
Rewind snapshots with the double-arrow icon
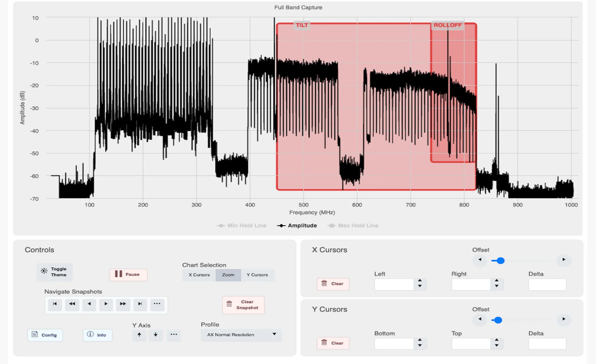(x=72, y=305)
